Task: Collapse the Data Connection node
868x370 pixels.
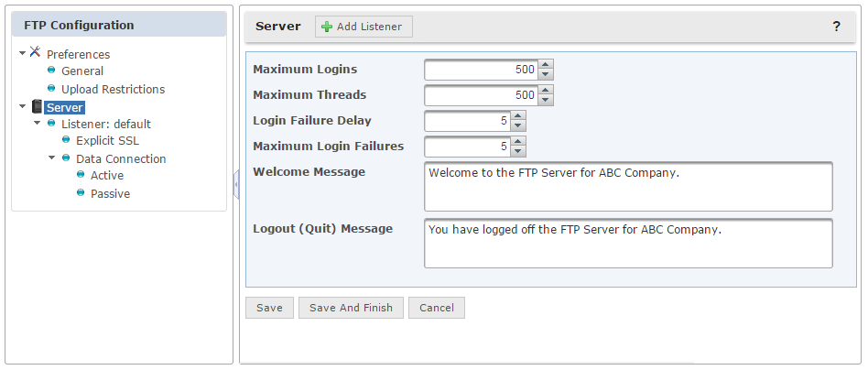Action: (51, 158)
